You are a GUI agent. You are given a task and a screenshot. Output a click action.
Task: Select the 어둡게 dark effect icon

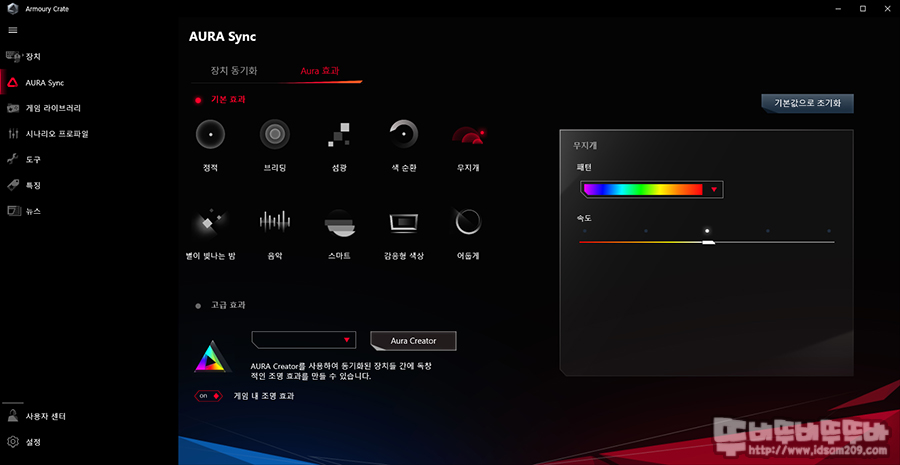click(x=468, y=222)
